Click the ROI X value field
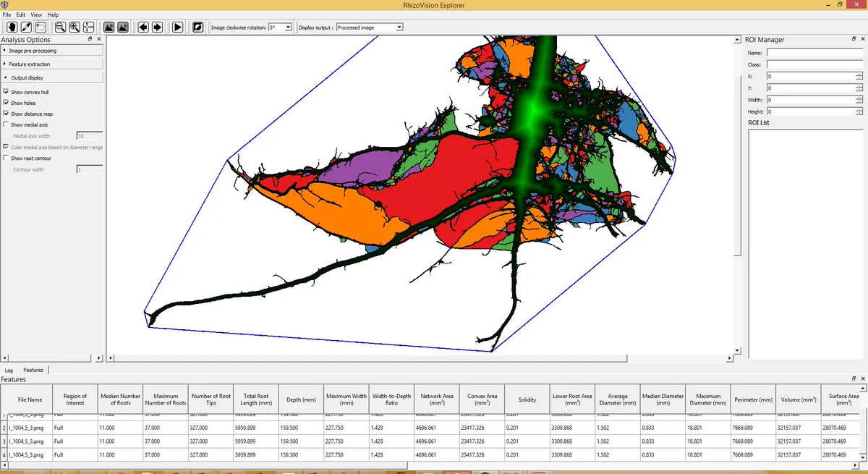The height and width of the screenshot is (474, 868). (x=810, y=76)
